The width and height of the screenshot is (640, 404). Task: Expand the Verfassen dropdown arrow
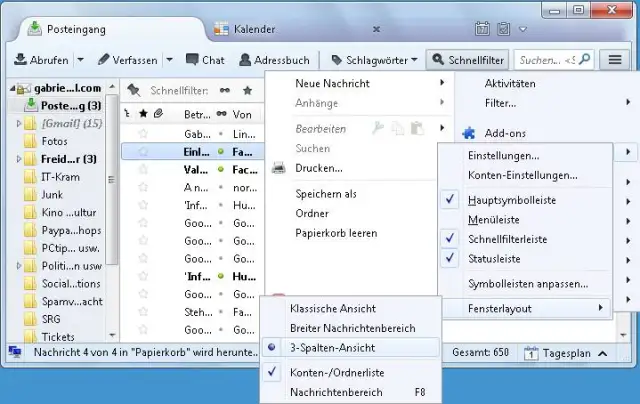(169, 60)
